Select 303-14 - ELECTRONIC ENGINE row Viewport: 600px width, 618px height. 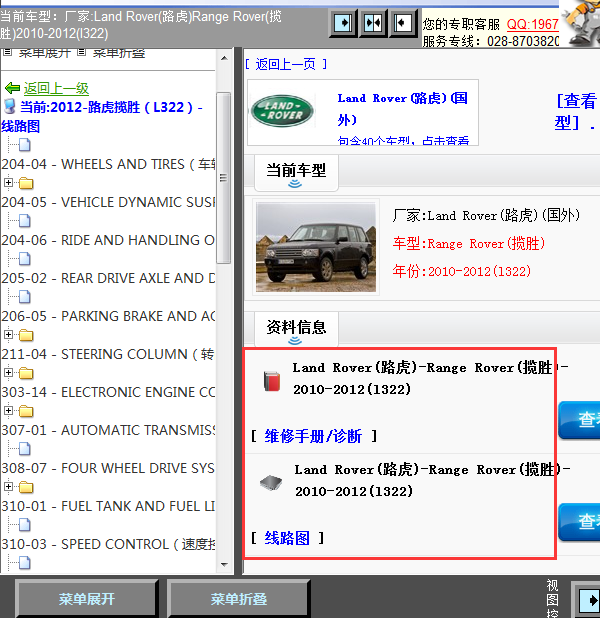tap(108, 392)
